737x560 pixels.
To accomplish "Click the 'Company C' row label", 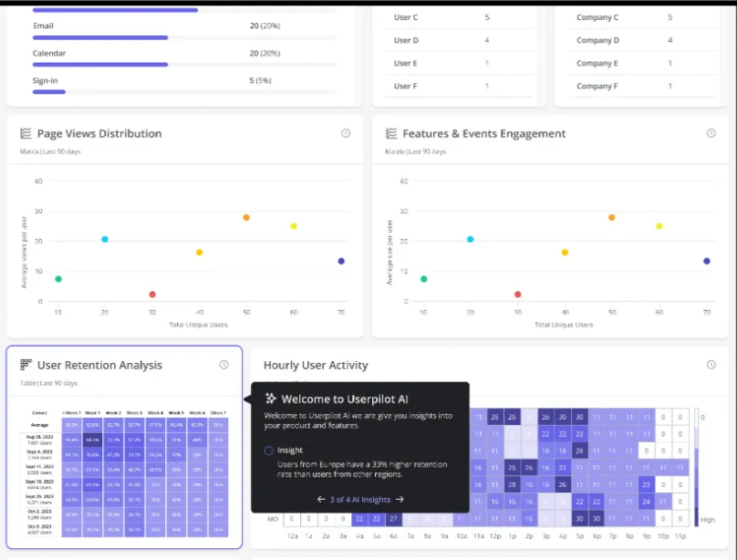I will (597, 17).
